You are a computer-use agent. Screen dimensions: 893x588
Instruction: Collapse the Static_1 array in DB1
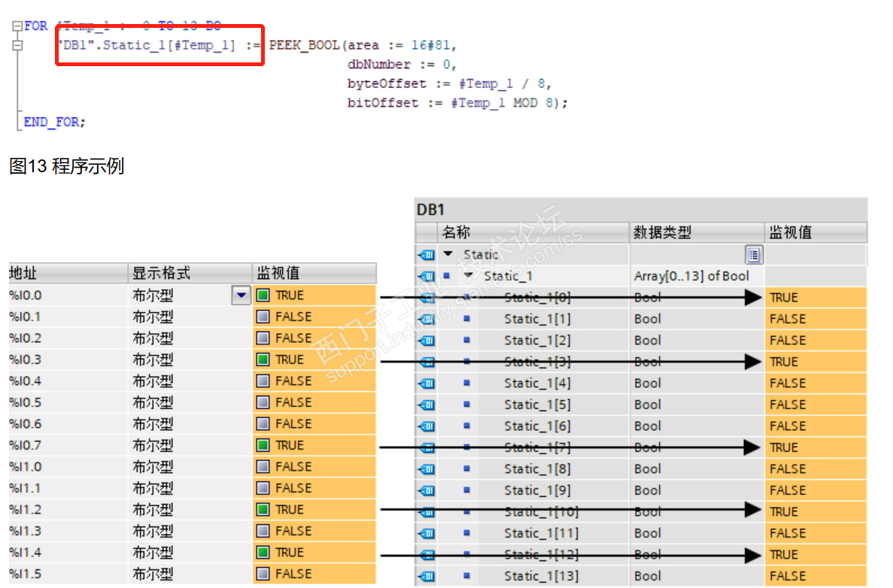(x=469, y=276)
